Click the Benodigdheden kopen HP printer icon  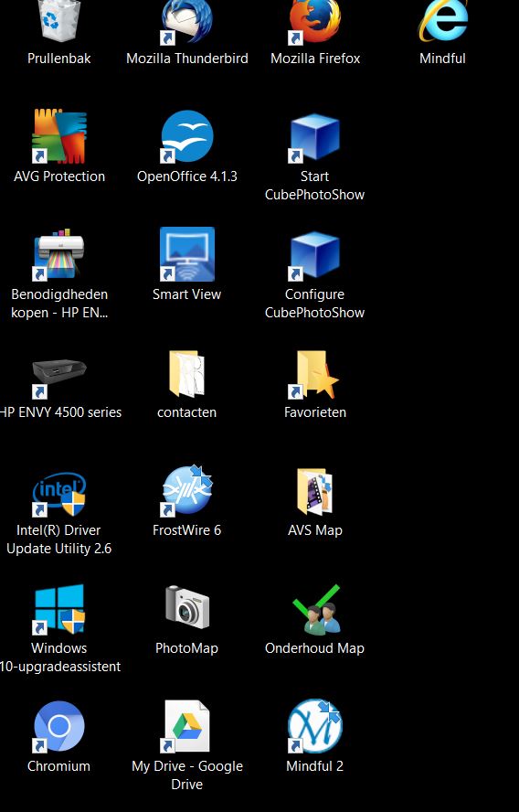coord(59,255)
